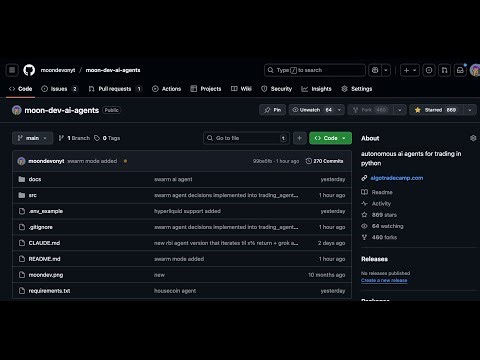Viewport: 480px width, 360px height.
Task: Open the main branch selector
Action: click(x=32, y=138)
